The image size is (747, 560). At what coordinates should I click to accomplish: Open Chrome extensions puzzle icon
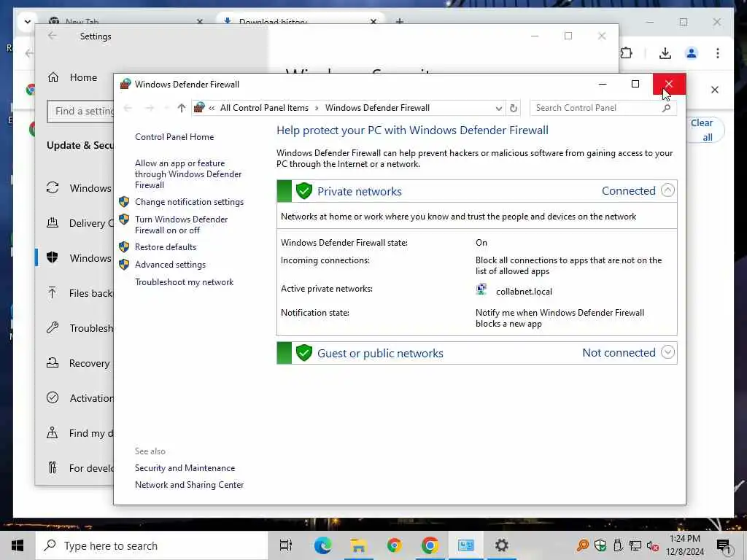(627, 53)
